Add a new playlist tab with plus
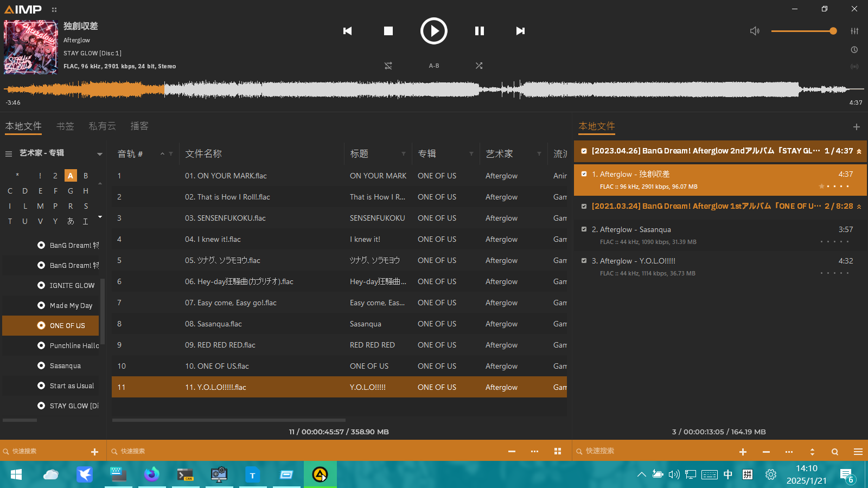The height and width of the screenshot is (488, 868). click(857, 127)
